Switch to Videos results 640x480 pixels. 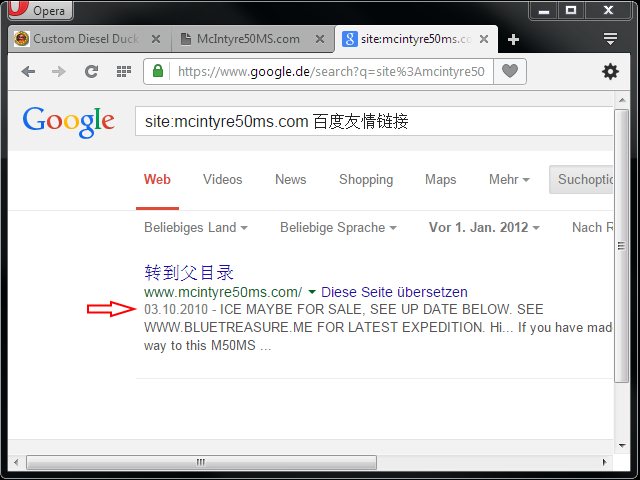tap(222, 180)
